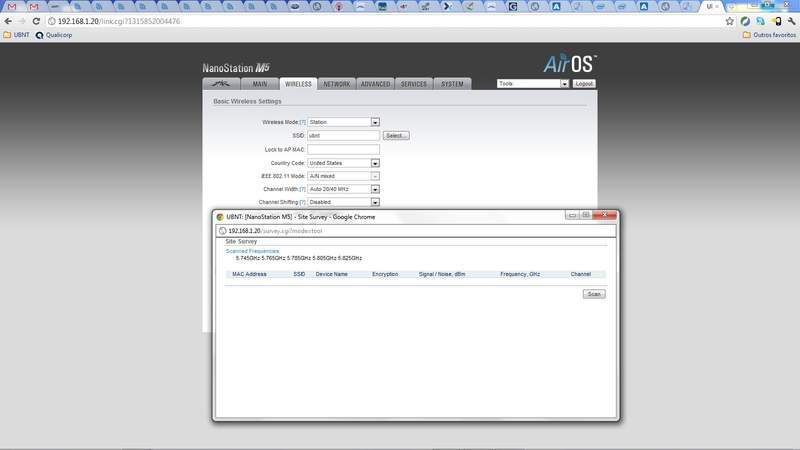Click the Channel column header
The image size is (800, 450).
[581, 274]
